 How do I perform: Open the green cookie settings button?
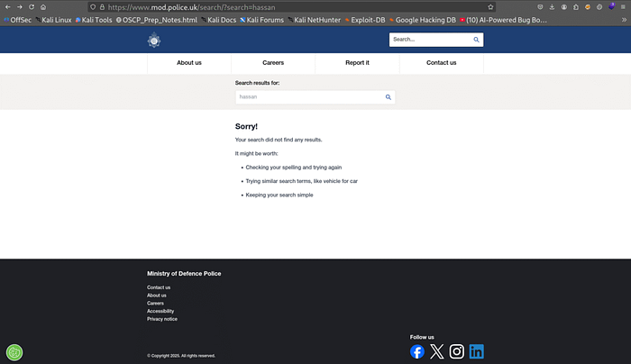(x=14, y=353)
